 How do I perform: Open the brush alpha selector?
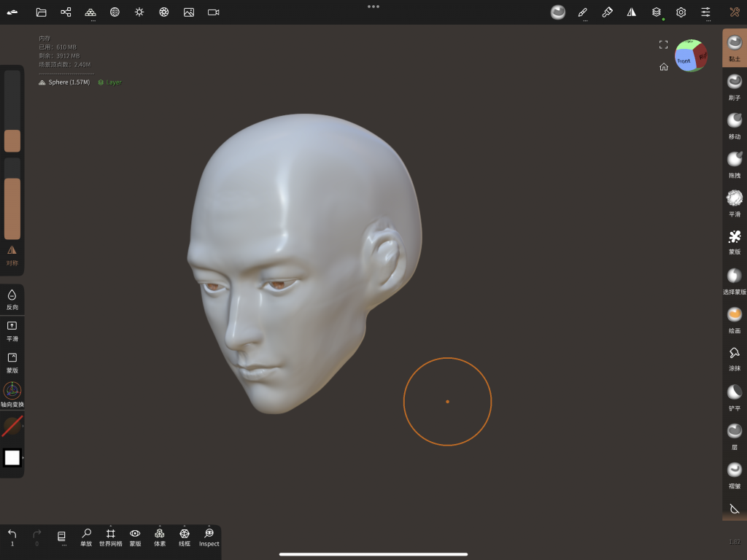12,426
